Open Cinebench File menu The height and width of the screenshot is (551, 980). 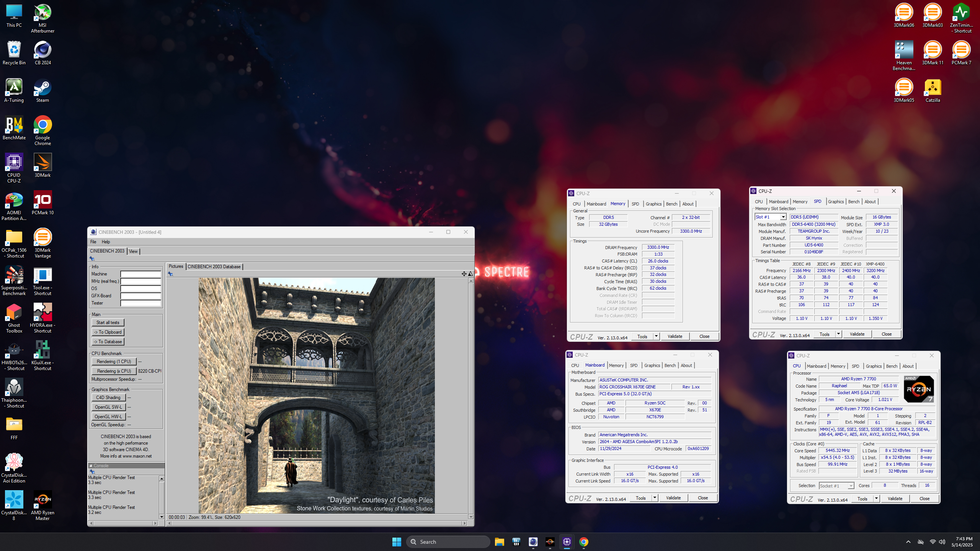point(93,242)
